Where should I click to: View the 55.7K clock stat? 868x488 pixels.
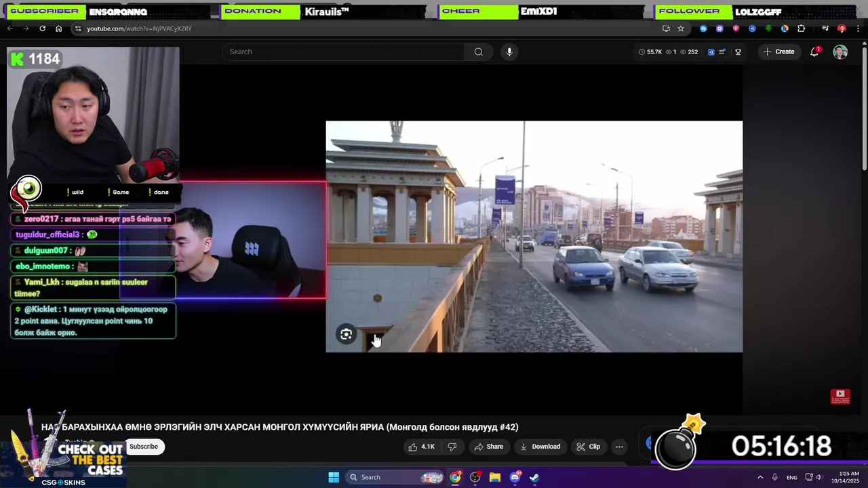(x=650, y=52)
